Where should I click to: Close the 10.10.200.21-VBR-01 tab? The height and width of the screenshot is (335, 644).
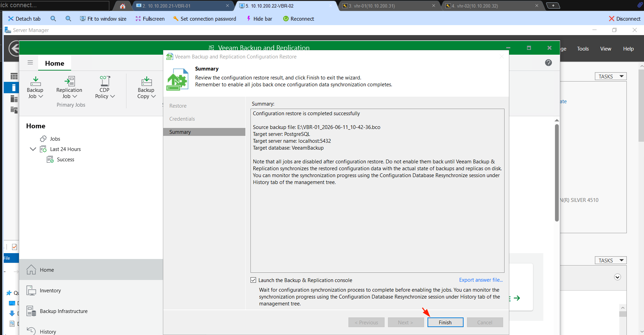227,6
